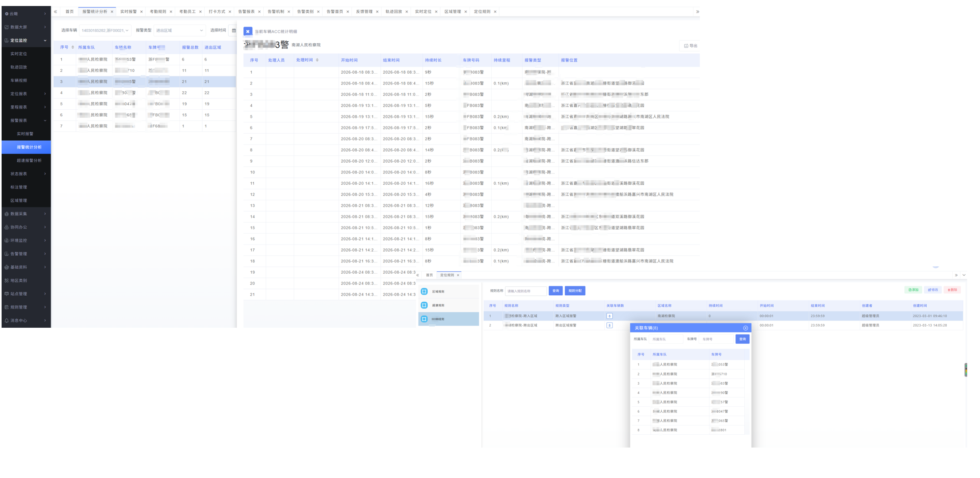Click the 车牌号 input in the 关联车辆 dialog

(716, 339)
